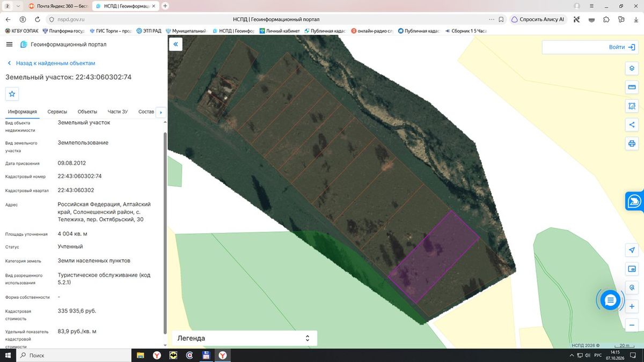Bookmark this page in the address bar
Screen dimensions: 644x362
501,19
